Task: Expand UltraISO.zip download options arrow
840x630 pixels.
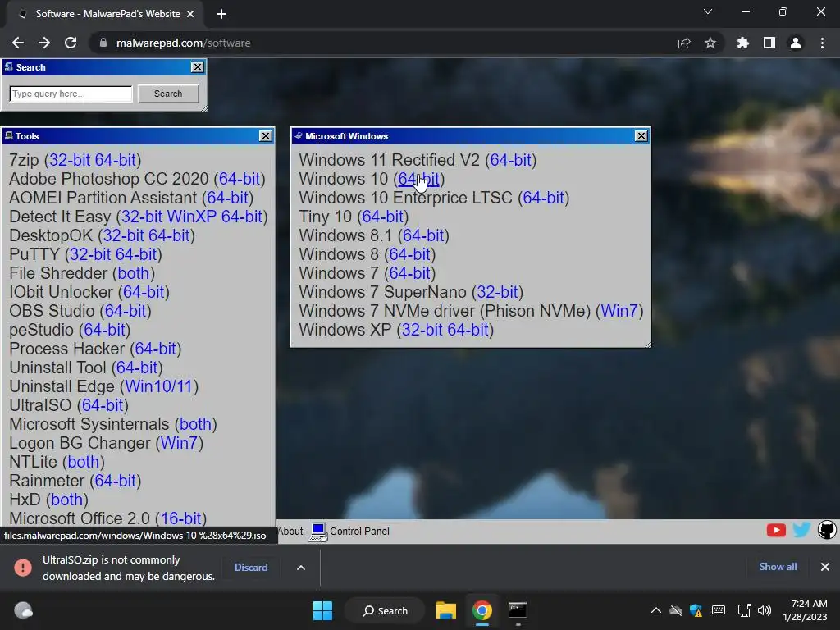Action: (x=301, y=568)
